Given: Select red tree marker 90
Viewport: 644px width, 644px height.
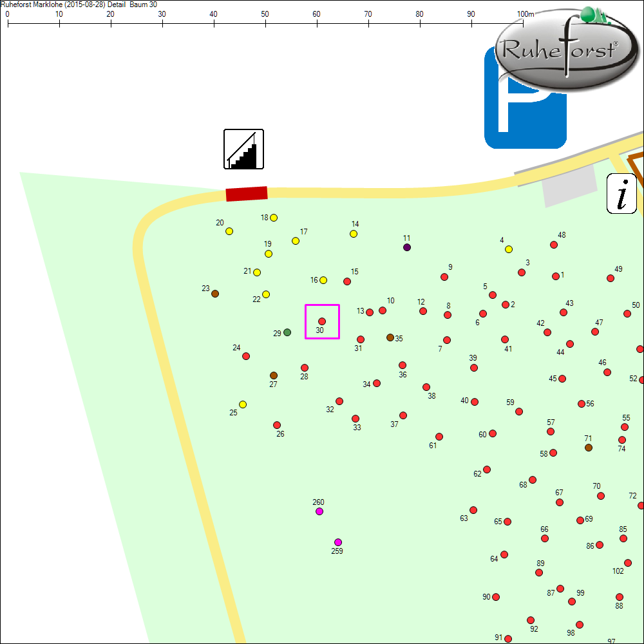Looking at the screenshot, I should tap(496, 597).
